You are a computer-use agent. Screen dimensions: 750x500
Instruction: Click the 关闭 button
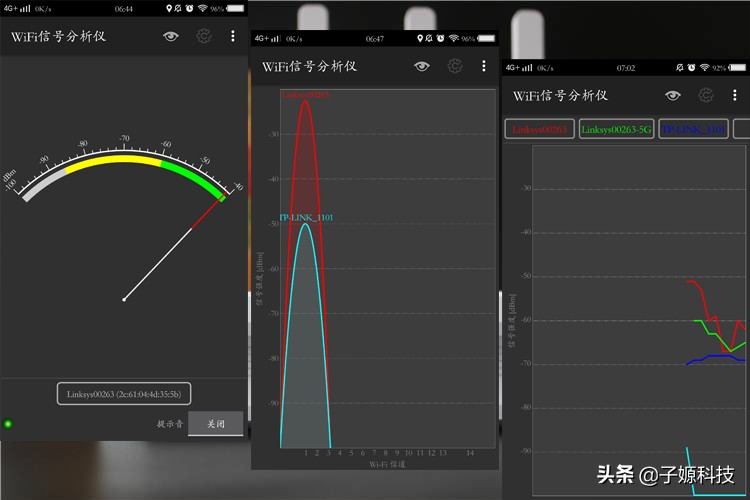point(216,423)
